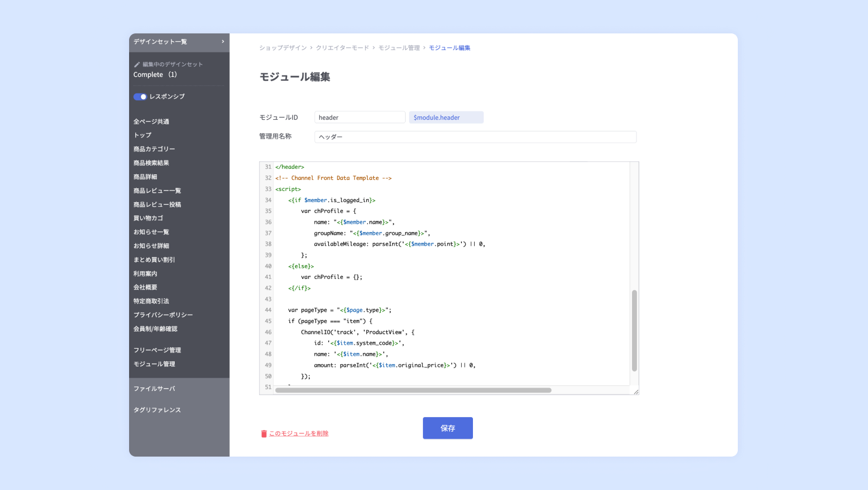Click the horizontal scrollbar of the code editor
Image resolution: width=868 pixels, height=490 pixels.
pyautogui.click(x=413, y=390)
